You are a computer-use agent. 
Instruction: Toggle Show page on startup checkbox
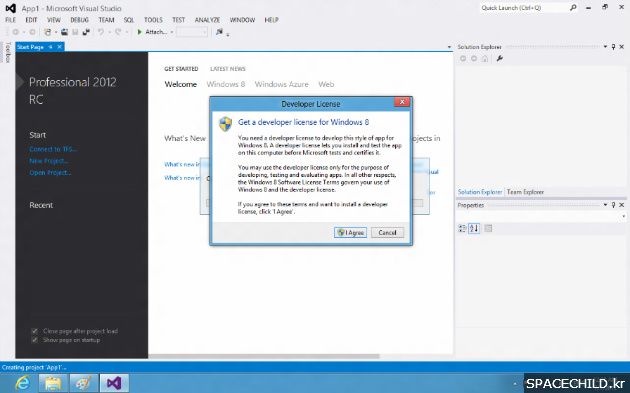(x=35, y=340)
